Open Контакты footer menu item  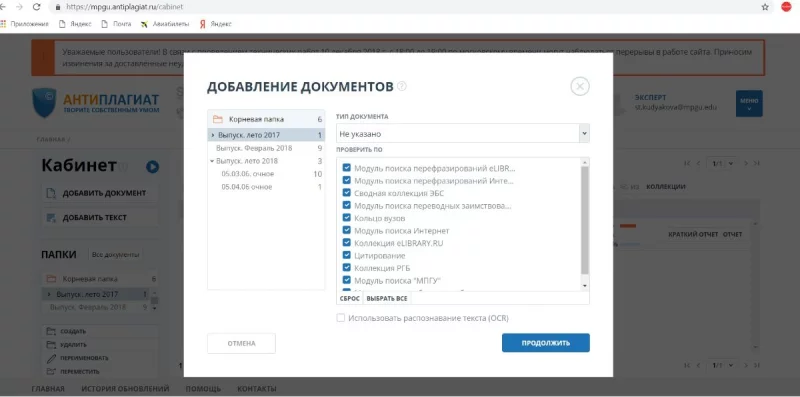coord(257,389)
